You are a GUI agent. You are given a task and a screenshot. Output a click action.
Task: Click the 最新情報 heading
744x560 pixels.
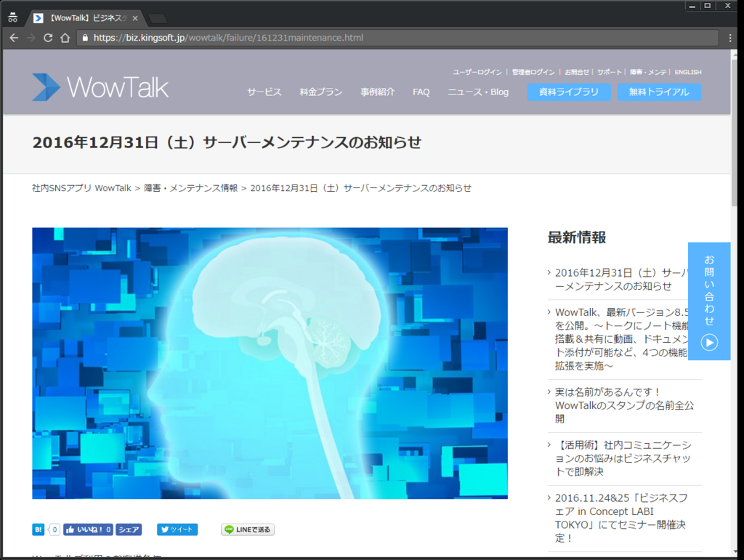click(576, 238)
